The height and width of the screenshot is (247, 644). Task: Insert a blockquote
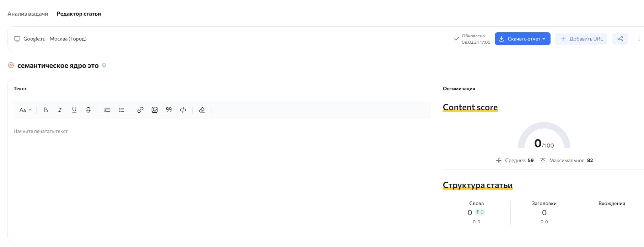click(169, 110)
